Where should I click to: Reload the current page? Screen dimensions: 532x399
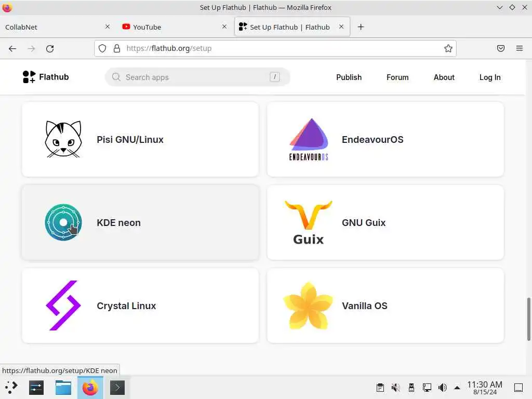(50, 48)
